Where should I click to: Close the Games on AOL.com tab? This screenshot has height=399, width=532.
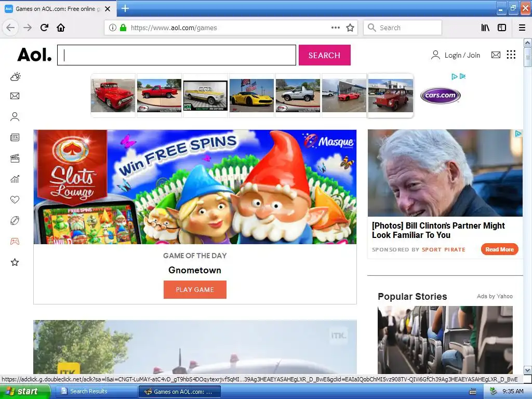tap(108, 9)
